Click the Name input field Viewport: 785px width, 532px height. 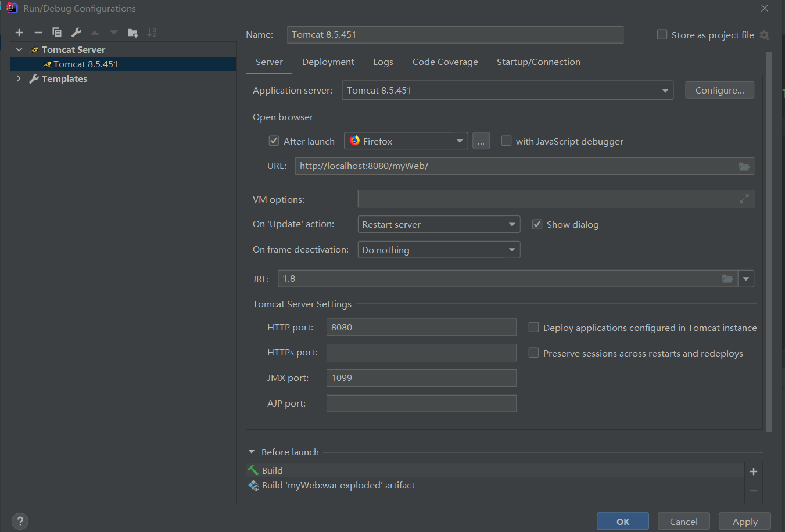[455, 35]
